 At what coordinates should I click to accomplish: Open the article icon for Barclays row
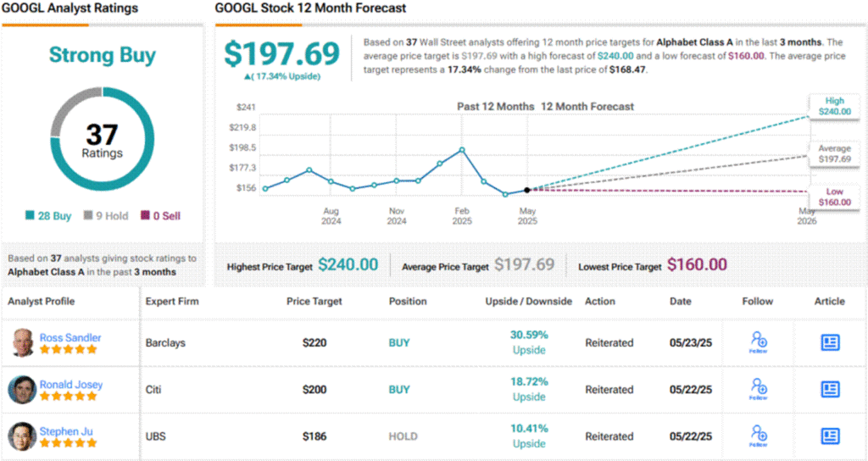(x=830, y=342)
